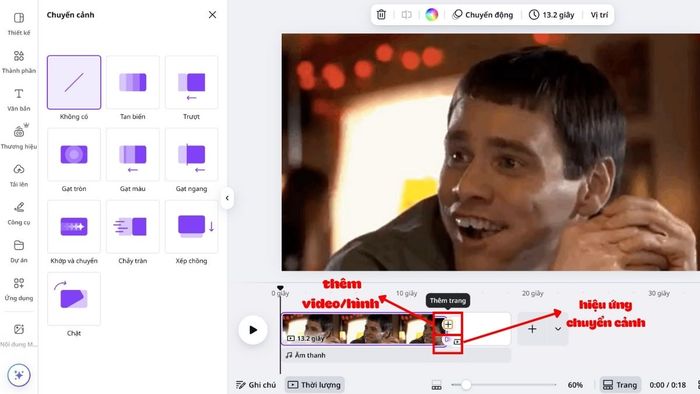Open the Thành phần elements tab
The height and width of the screenshot is (394, 700).
pos(19,62)
